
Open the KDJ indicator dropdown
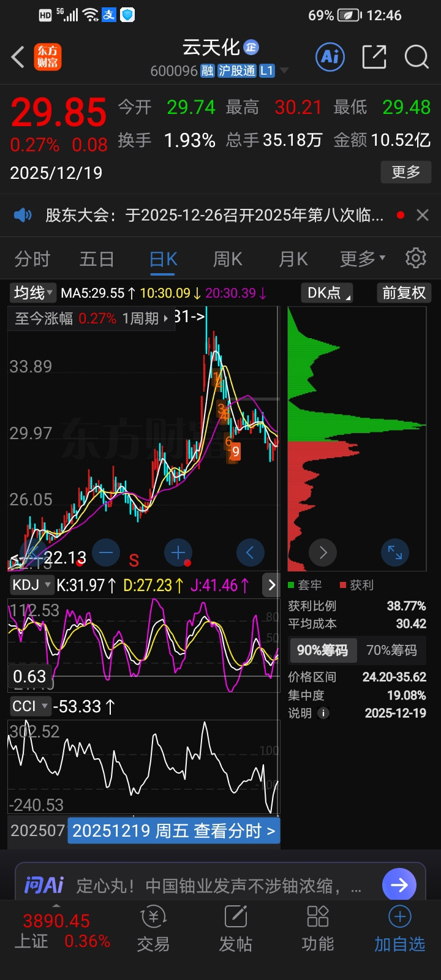click(31, 585)
